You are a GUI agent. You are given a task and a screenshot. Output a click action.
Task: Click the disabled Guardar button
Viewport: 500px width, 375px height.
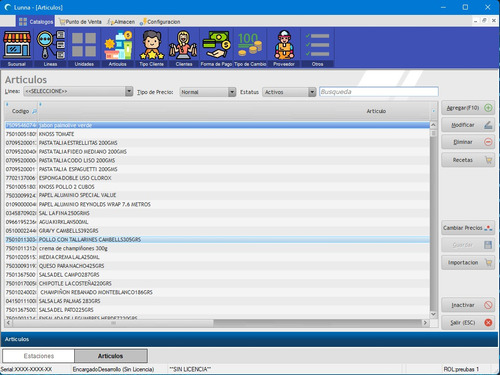468,245
